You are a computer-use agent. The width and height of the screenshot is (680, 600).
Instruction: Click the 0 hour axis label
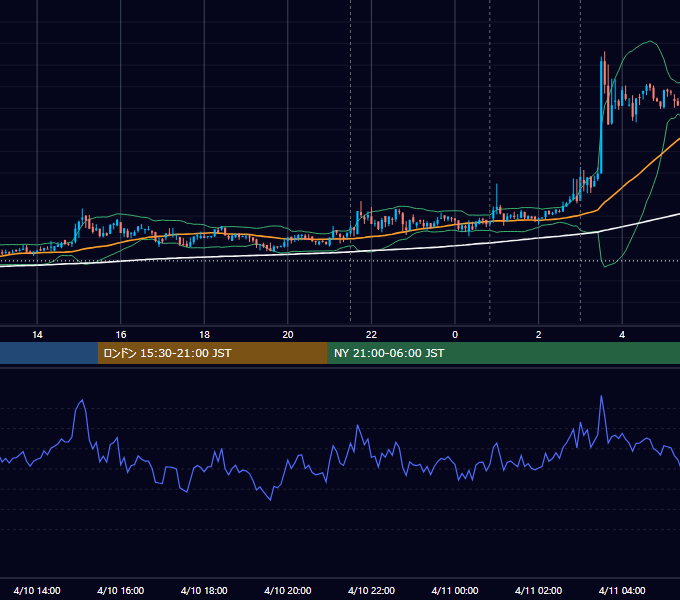[x=455, y=335]
